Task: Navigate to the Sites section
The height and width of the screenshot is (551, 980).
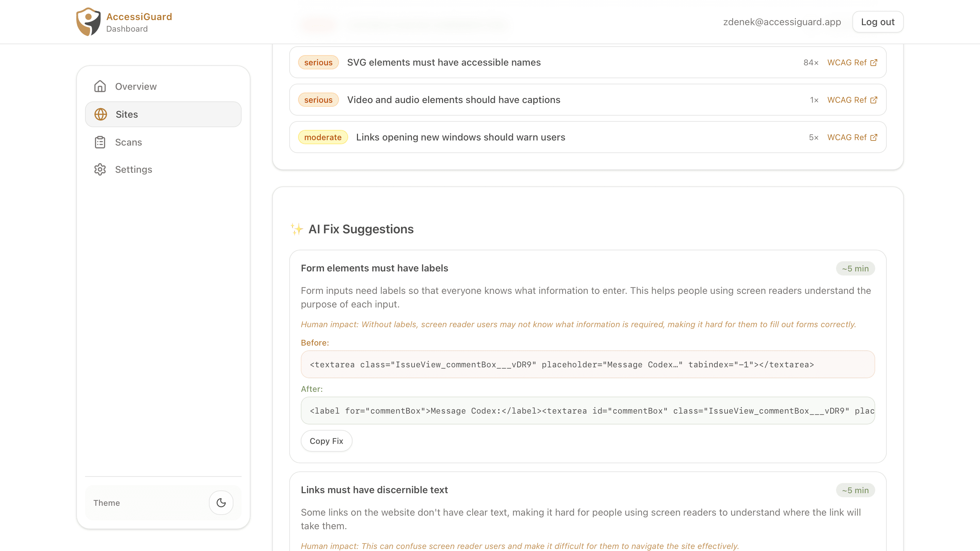Action: coord(126,114)
